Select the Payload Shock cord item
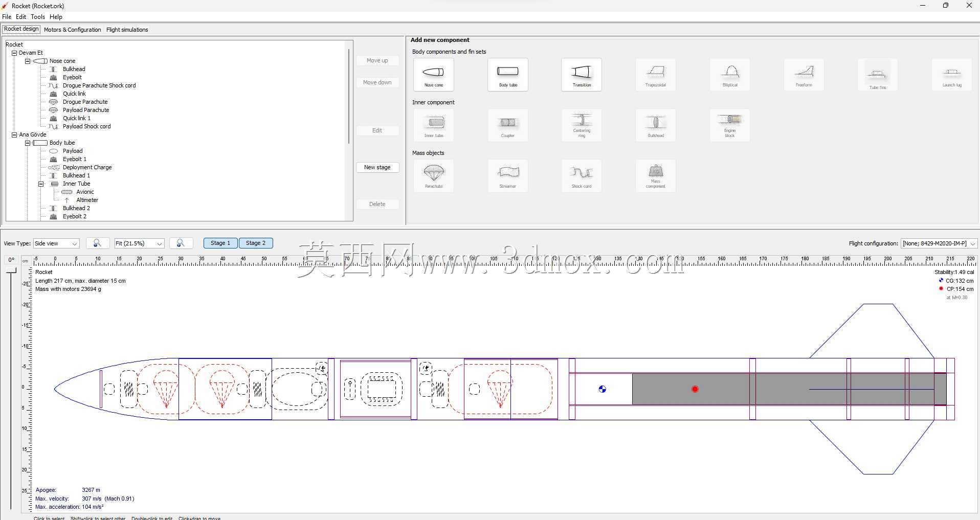This screenshot has width=980, height=520. [x=86, y=126]
